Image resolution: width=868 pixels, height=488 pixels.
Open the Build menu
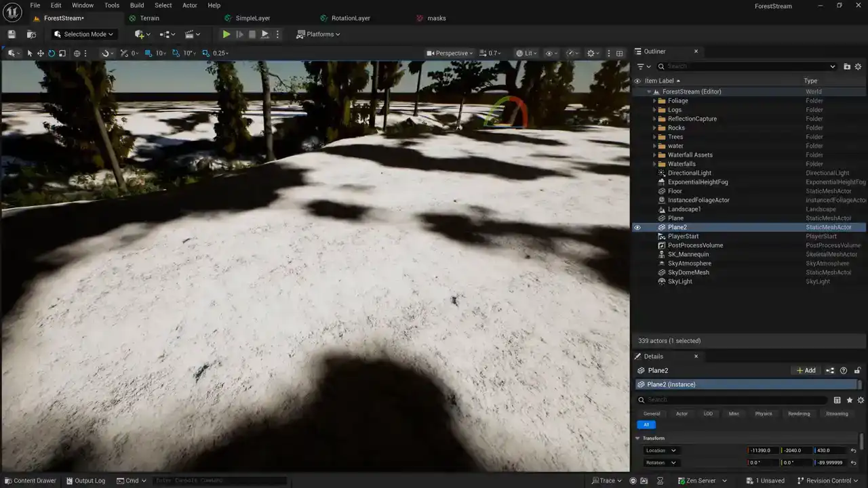(x=137, y=5)
